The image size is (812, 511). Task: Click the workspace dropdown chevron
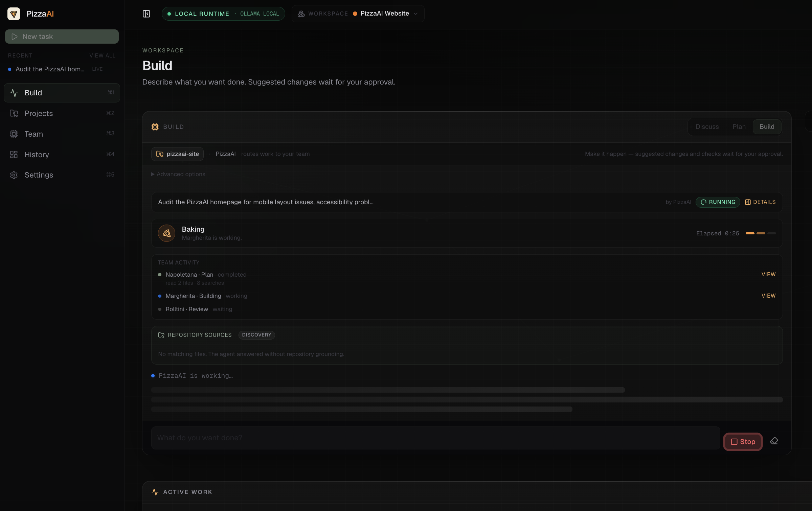coord(416,14)
